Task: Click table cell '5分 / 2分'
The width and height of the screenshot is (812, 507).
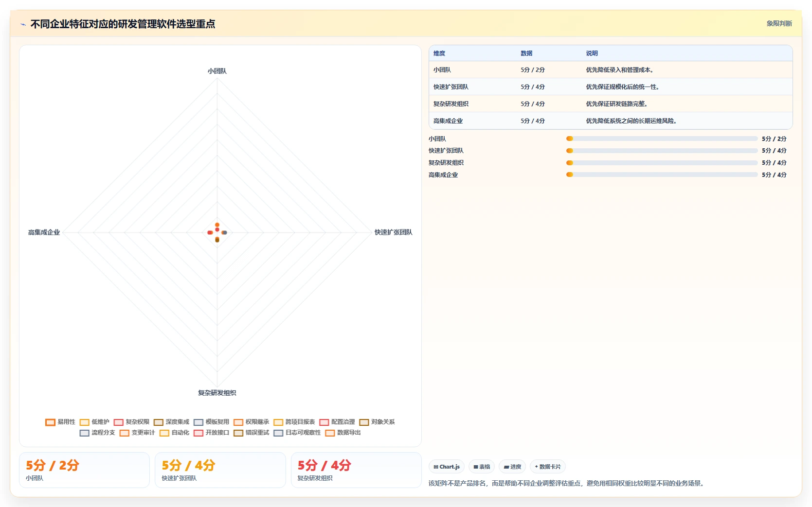Action: 533,70
